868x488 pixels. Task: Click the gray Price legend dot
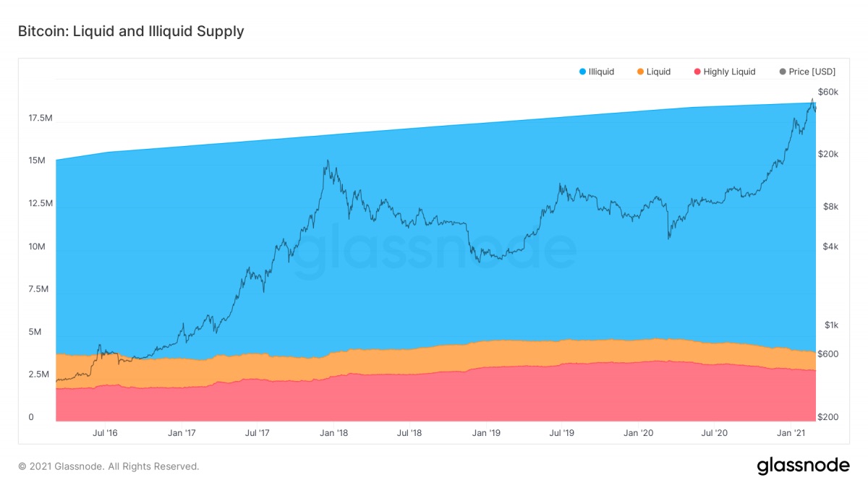(x=783, y=72)
